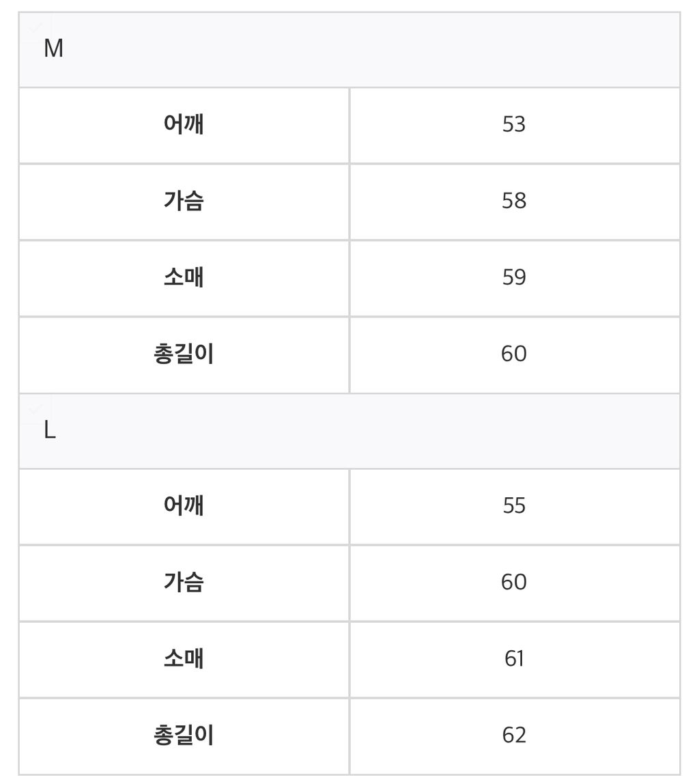Select the L sleeve value 61
This screenshot has height=784, width=699.
pyautogui.click(x=514, y=659)
